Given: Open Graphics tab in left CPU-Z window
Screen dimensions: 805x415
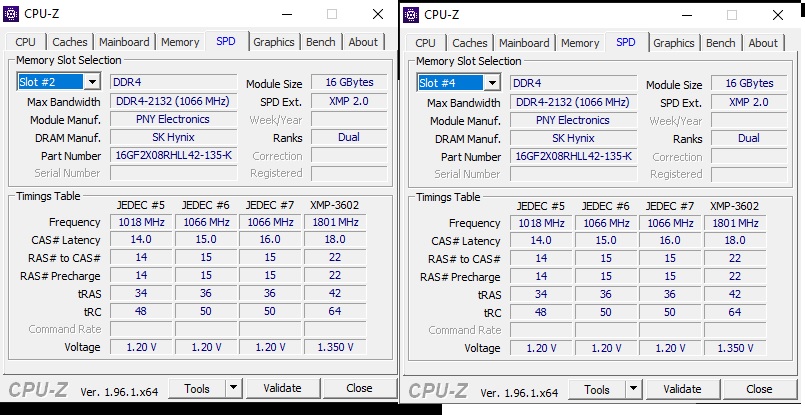Looking at the screenshot, I should 274,42.
